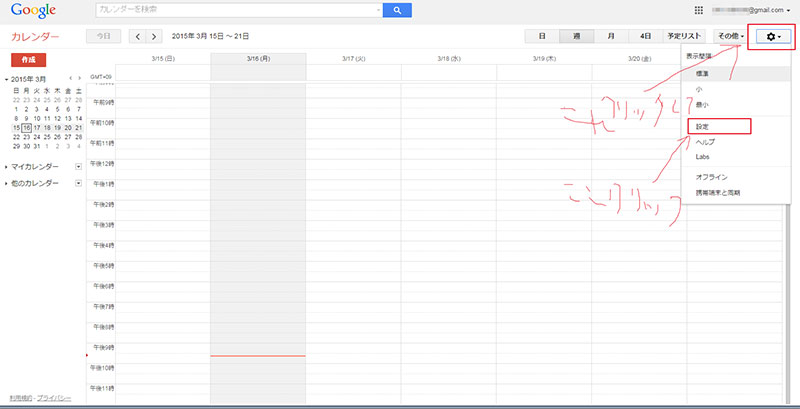Screen dimensions: 800x409
Task: Click the 午後9時 time label
Action: (x=104, y=347)
